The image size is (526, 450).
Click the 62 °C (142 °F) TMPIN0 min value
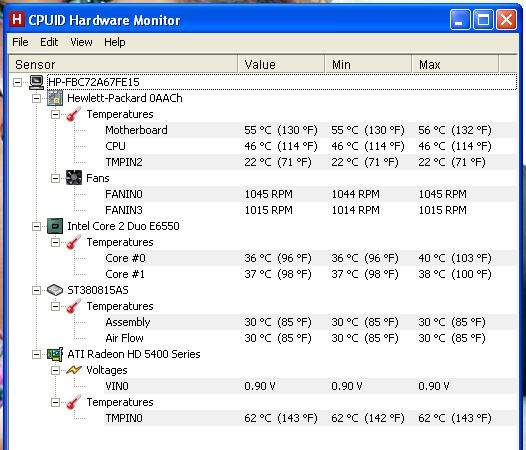tap(368, 418)
